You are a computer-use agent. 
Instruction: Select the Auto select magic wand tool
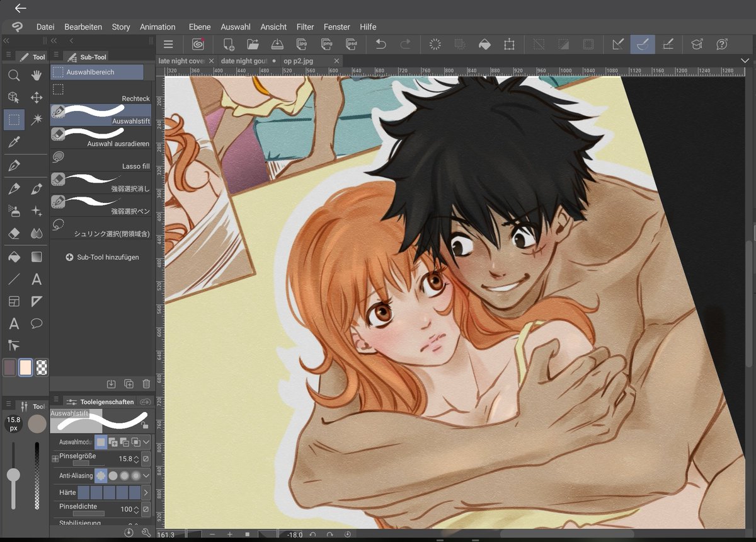click(x=37, y=119)
